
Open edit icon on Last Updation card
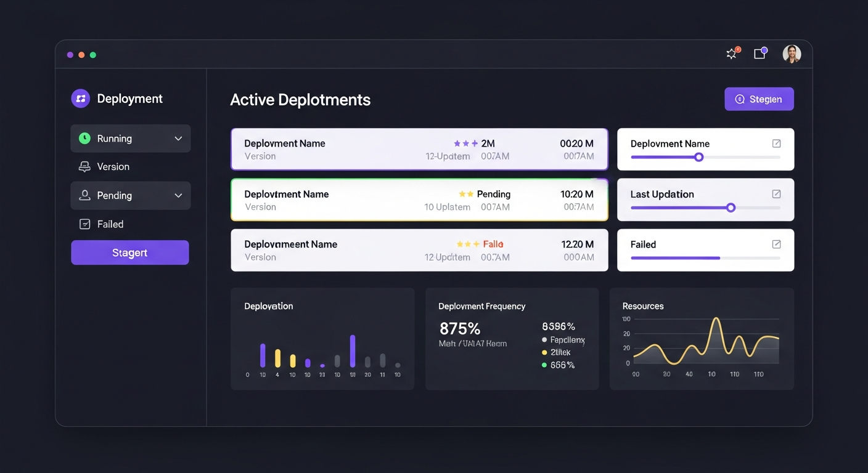pos(776,194)
